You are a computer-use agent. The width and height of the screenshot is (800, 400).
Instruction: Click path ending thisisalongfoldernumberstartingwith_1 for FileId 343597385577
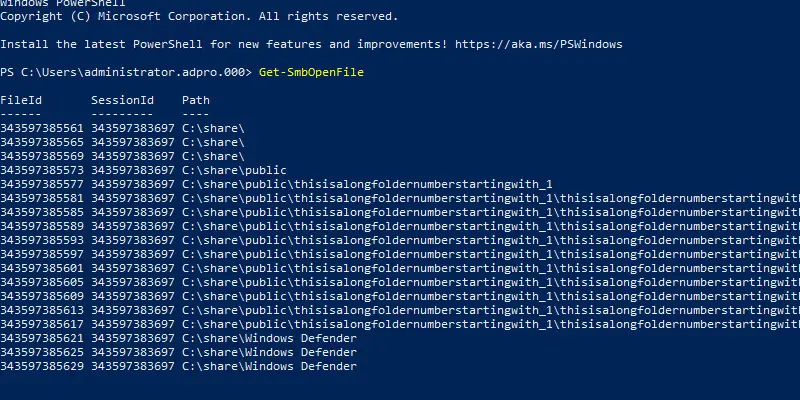point(367,184)
